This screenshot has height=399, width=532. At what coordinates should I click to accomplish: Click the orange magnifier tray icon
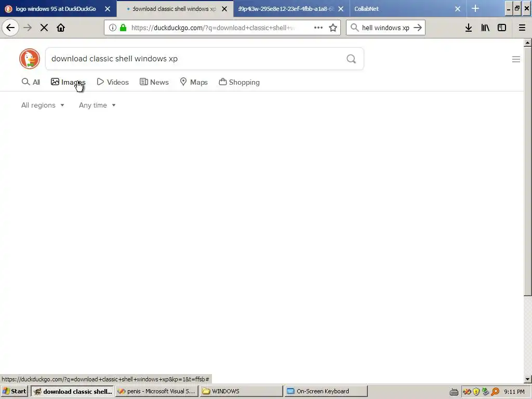495,392
